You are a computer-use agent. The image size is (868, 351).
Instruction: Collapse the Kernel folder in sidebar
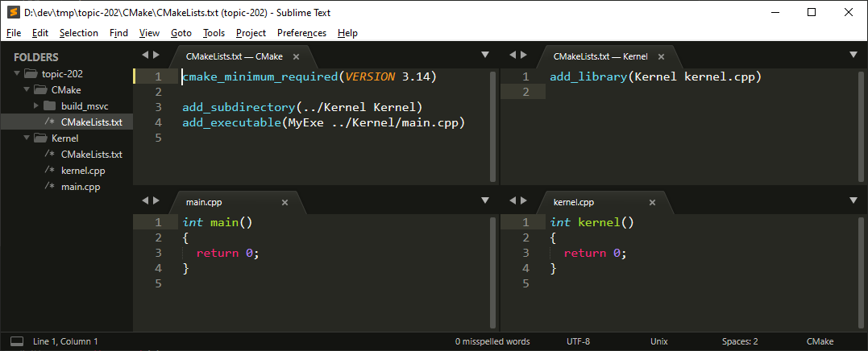click(x=27, y=138)
